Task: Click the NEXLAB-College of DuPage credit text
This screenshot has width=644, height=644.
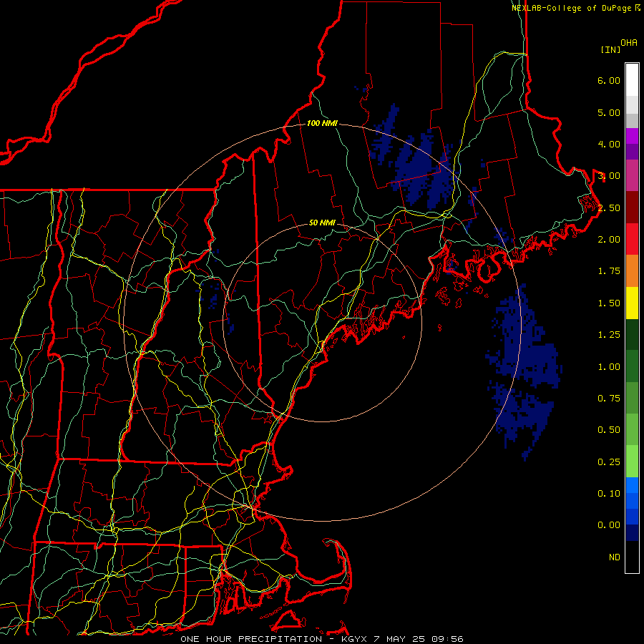Action: coord(576,8)
